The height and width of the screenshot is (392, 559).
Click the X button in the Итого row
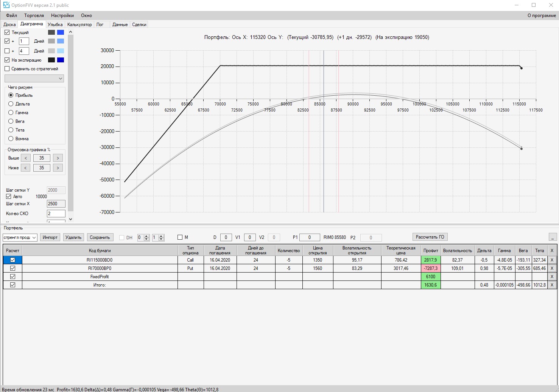click(x=552, y=285)
